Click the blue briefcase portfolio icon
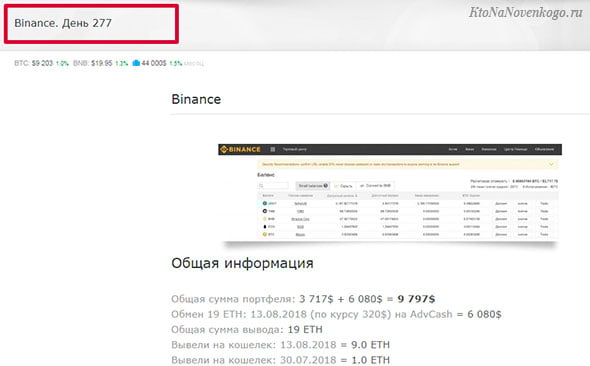The image size is (590, 366). 136,63
